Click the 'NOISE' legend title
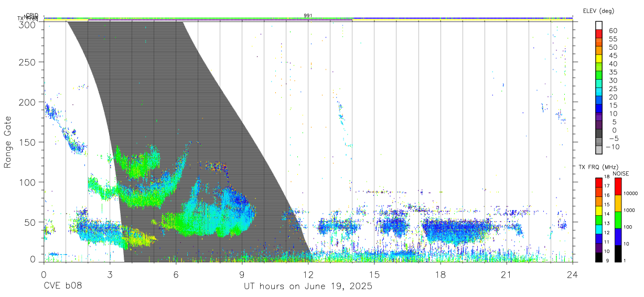 click(x=620, y=173)
